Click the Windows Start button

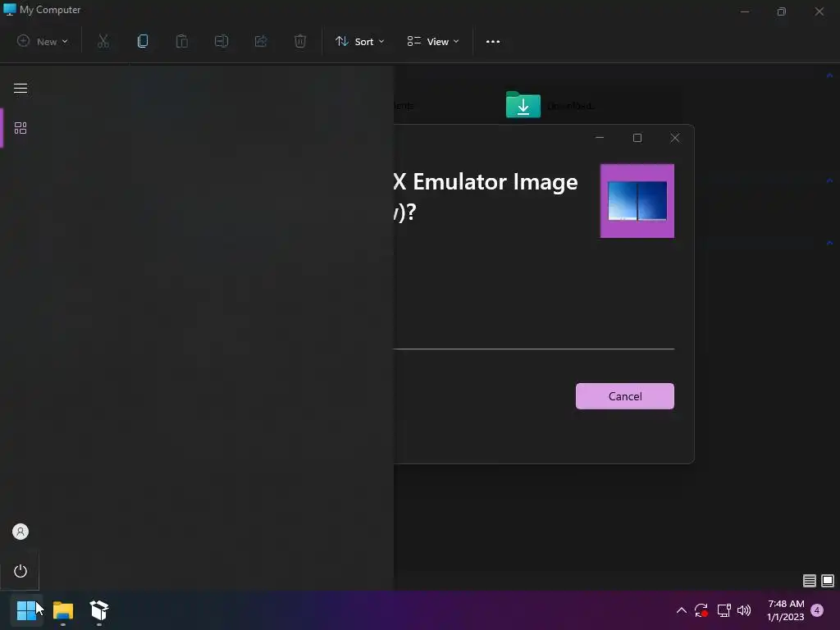coord(26,610)
